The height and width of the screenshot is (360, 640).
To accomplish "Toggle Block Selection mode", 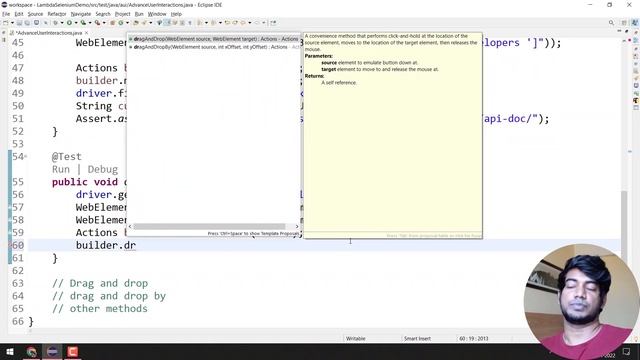I will [182, 22].
